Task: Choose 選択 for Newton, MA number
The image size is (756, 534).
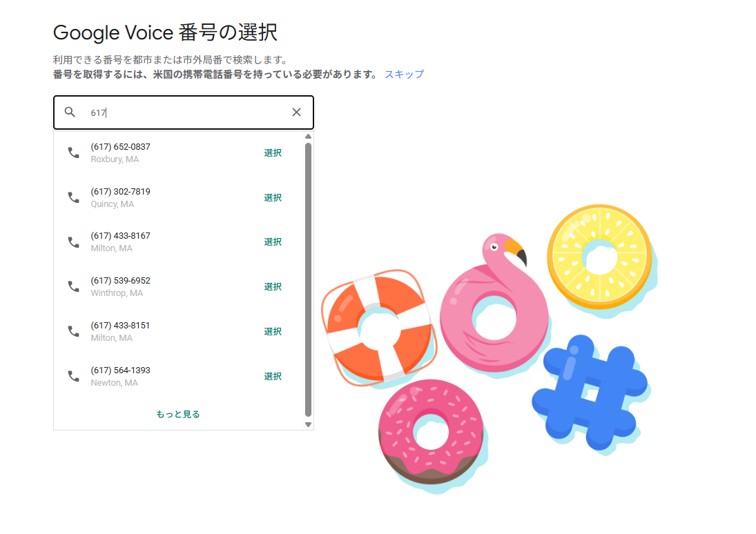Action: pyautogui.click(x=273, y=377)
